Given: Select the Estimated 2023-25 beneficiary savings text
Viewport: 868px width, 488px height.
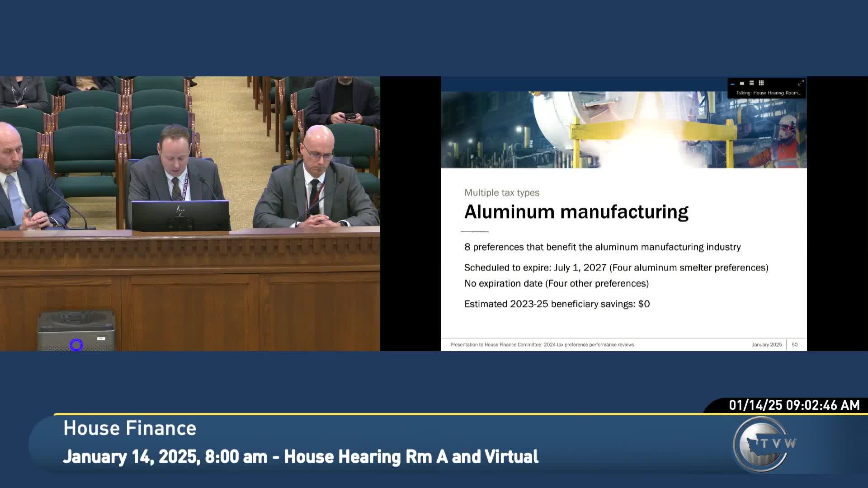Looking at the screenshot, I should pyautogui.click(x=557, y=304).
